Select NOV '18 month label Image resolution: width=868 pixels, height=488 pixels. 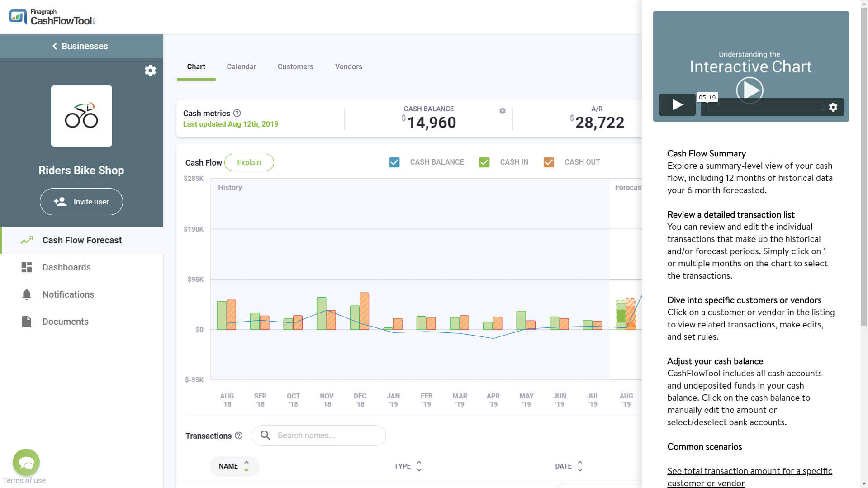point(327,400)
